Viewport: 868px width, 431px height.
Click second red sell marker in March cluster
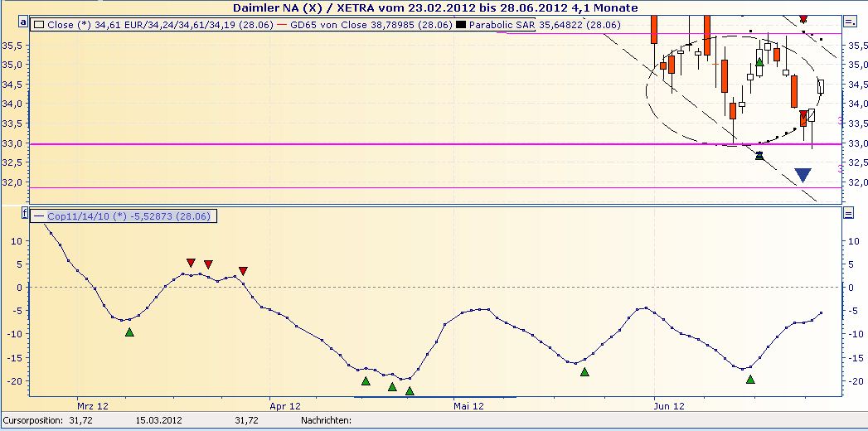pyautogui.click(x=209, y=264)
